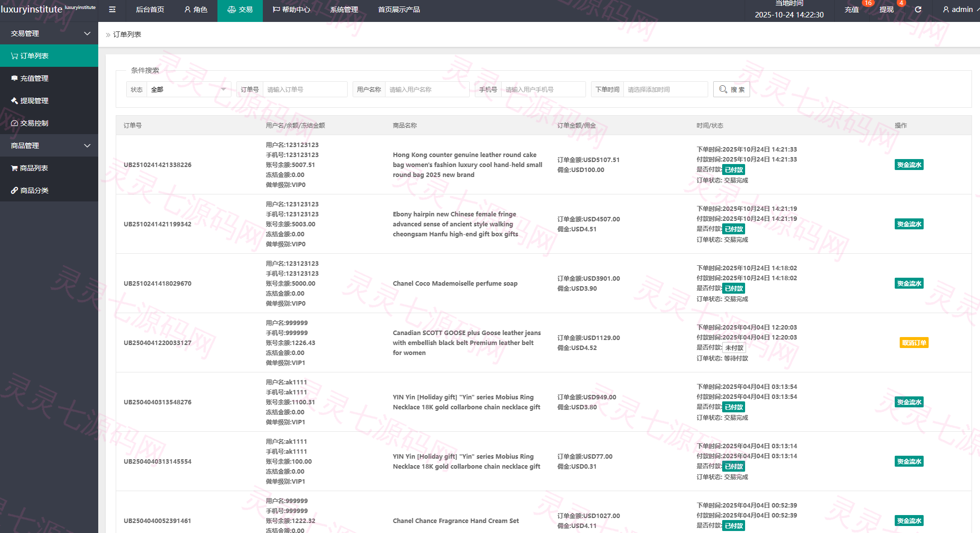Open the 状态 dropdown showing 全部
This screenshot has width=980, height=533.
point(189,89)
